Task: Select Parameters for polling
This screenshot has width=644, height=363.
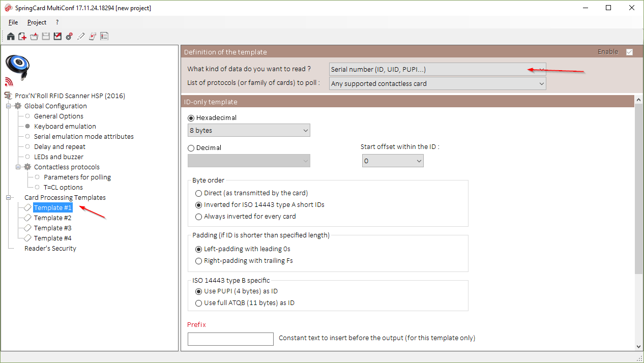Action: pos(77,177)
